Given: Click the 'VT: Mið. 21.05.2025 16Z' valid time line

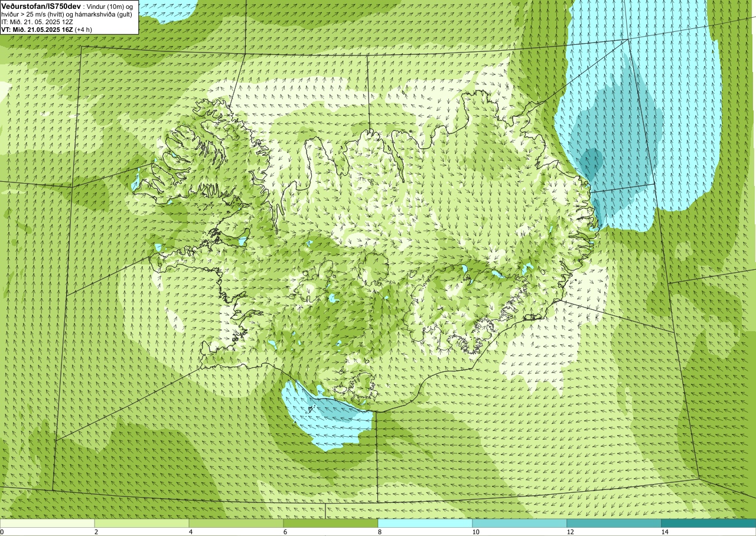Looking at the screenshot, I should 46,29.
